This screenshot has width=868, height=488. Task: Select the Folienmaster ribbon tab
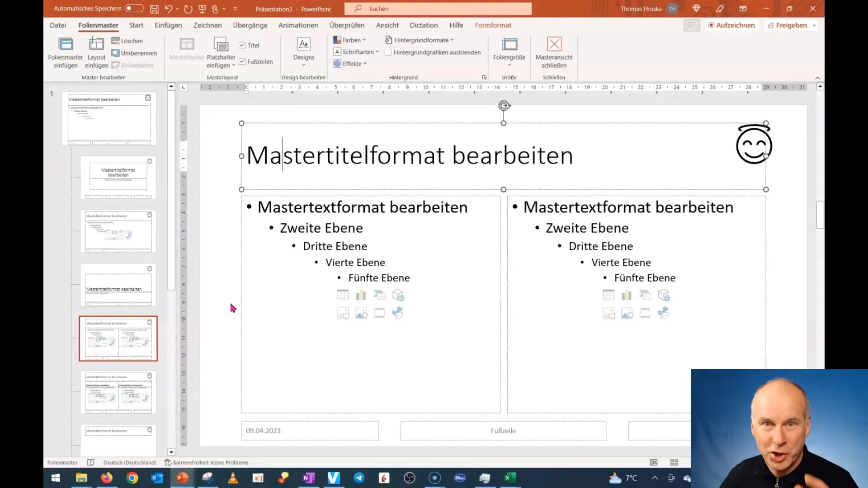tap(98, 25)
